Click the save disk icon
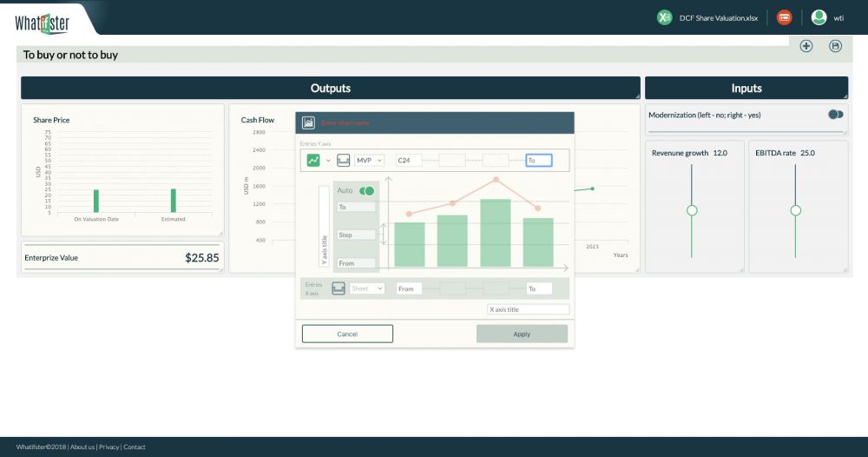This screenshot has width=868, height=457. coord(836,46)
